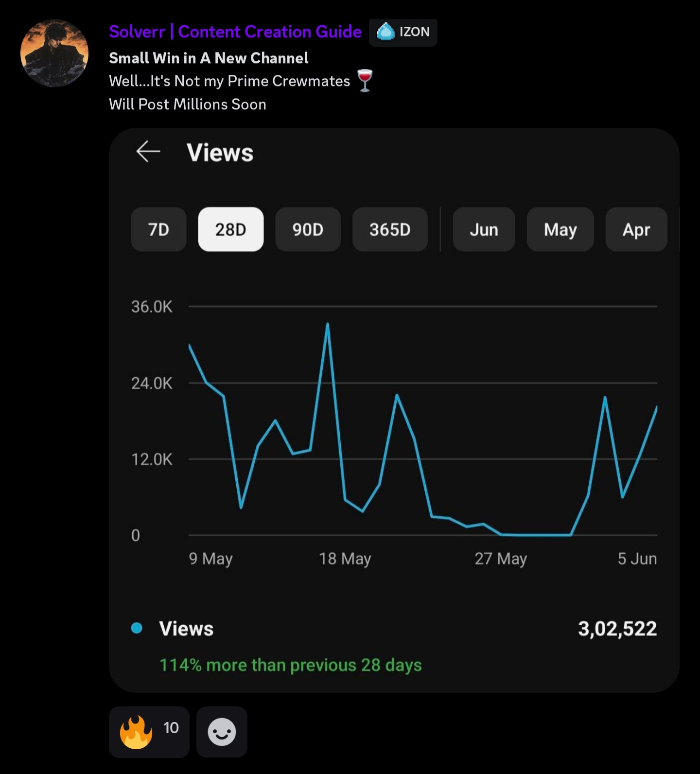Click the 114% more comparison text

coord(291,665)
